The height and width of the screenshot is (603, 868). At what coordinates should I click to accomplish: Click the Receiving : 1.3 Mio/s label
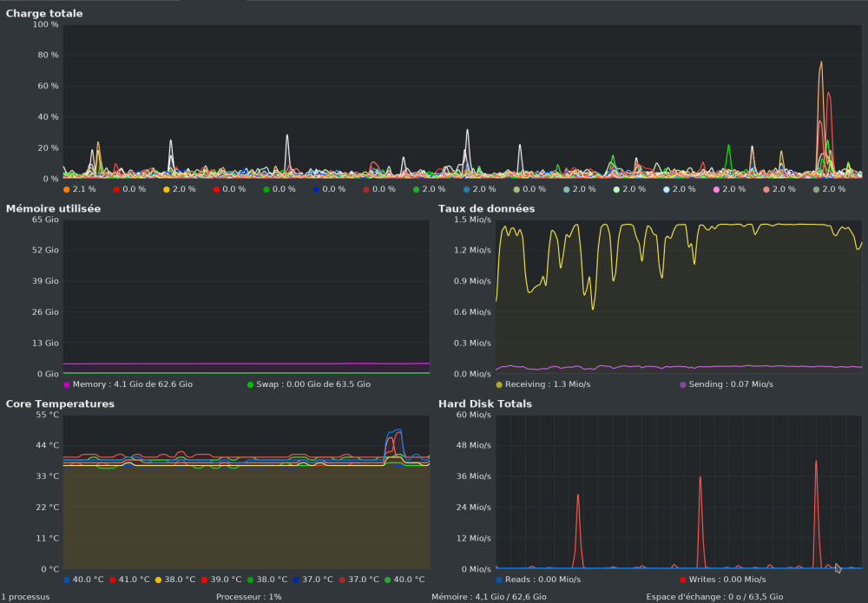pos(548,384)
